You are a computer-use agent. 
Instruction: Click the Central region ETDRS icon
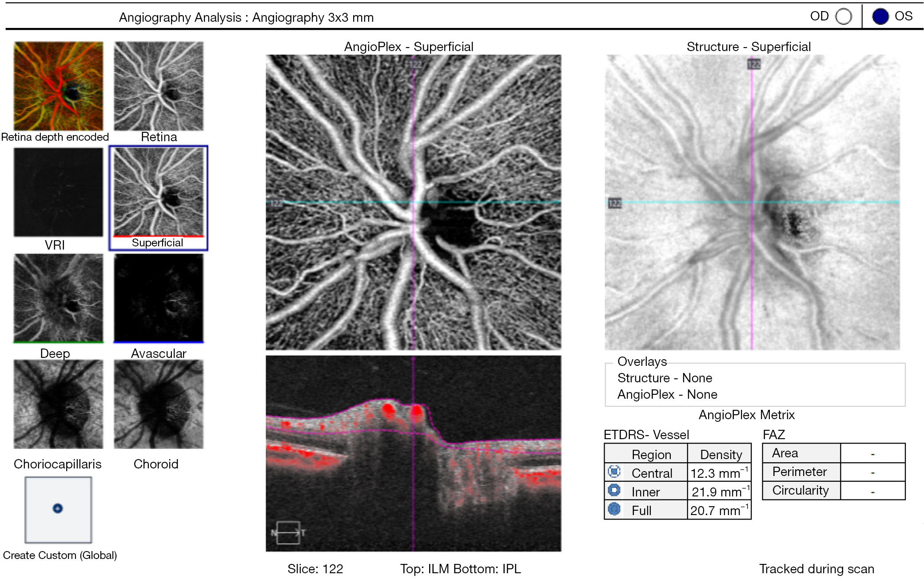pos(614,471)
